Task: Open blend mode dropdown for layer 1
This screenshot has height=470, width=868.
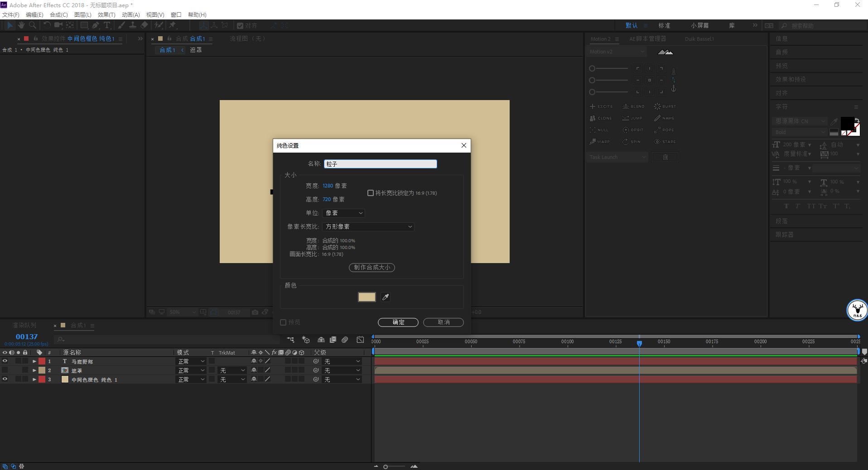Action: (x=191, y=361)
